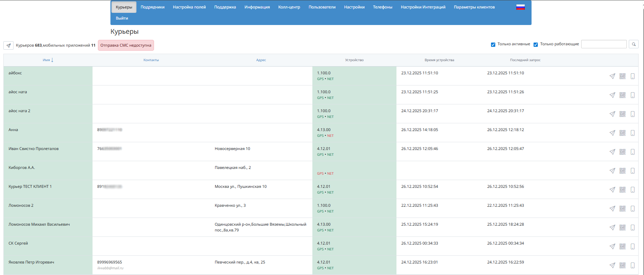Go to Настройки Интеграций menu item

click(x=423, y=7)
